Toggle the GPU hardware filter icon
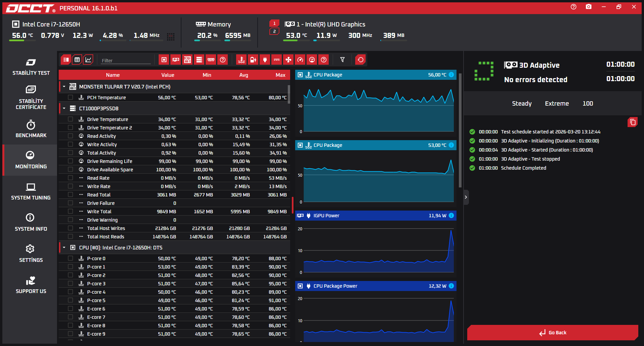Image resolution: width=644 pixels, height=346 pixels. tap(176, 60)
